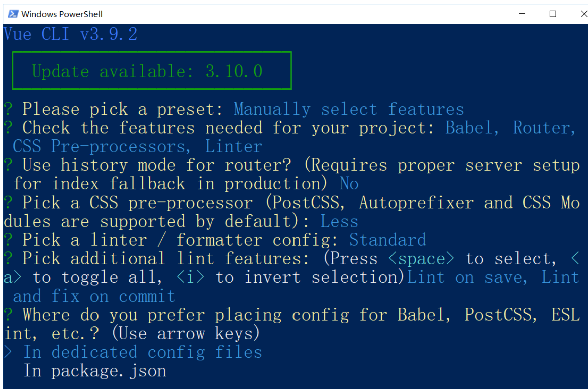Click the 'Babel' feature in selected list
Viewport: 588px width, 389px height.
(x=471, y=128)
